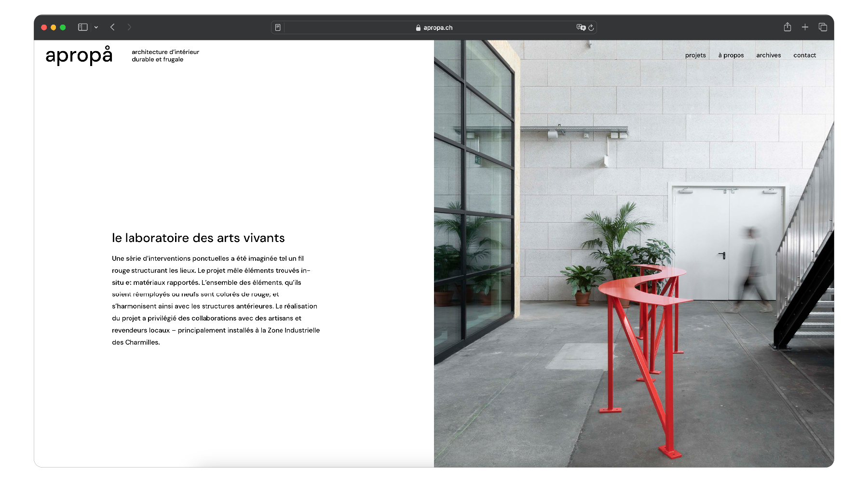
Task: Close window with red button
Action: (x=44, y=27)
